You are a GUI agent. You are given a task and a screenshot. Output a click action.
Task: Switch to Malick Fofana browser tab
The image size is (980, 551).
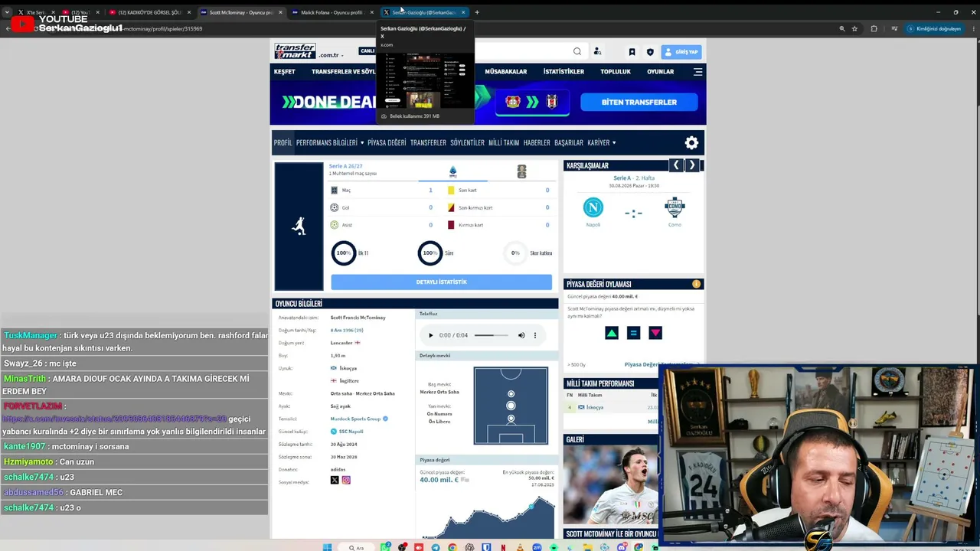point(332,12)
